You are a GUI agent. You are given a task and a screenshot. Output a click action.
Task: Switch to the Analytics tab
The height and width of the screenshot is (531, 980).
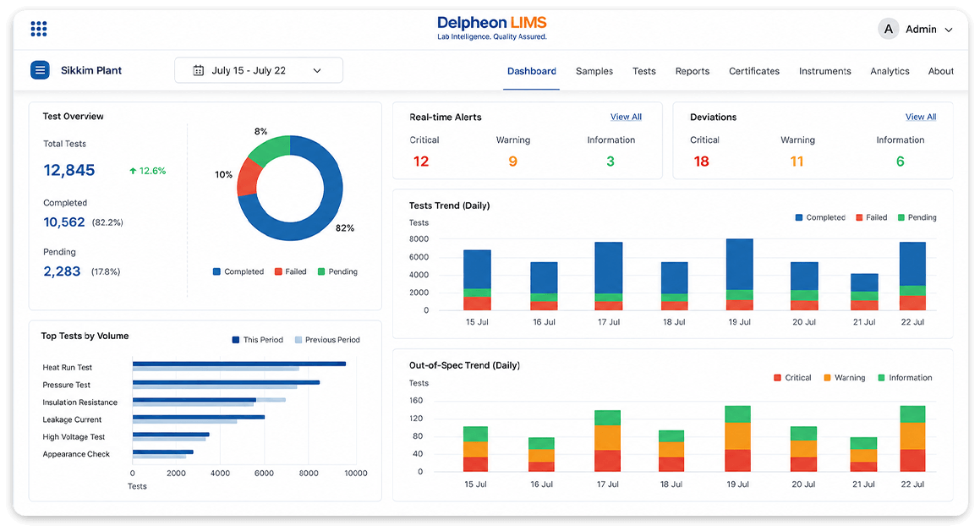890,71
